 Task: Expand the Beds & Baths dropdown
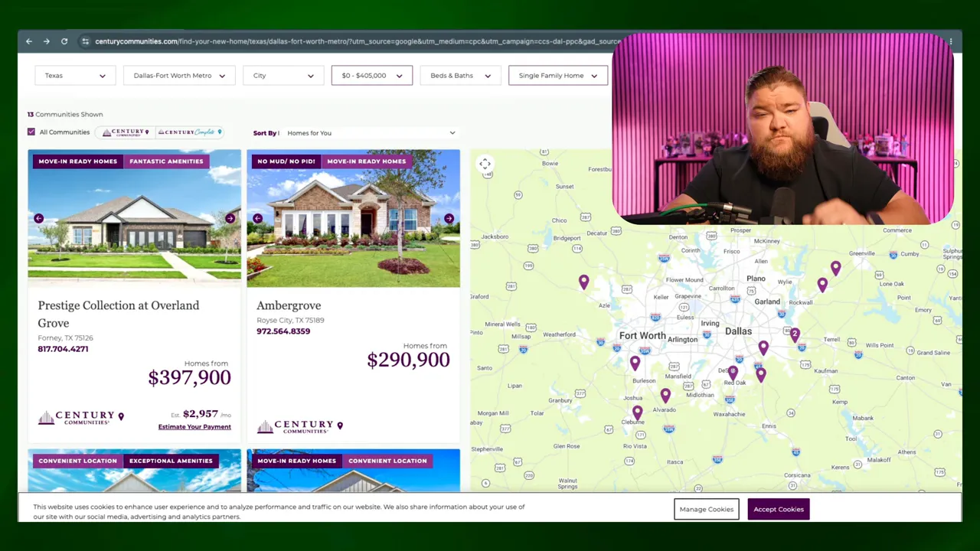point(460,76)
